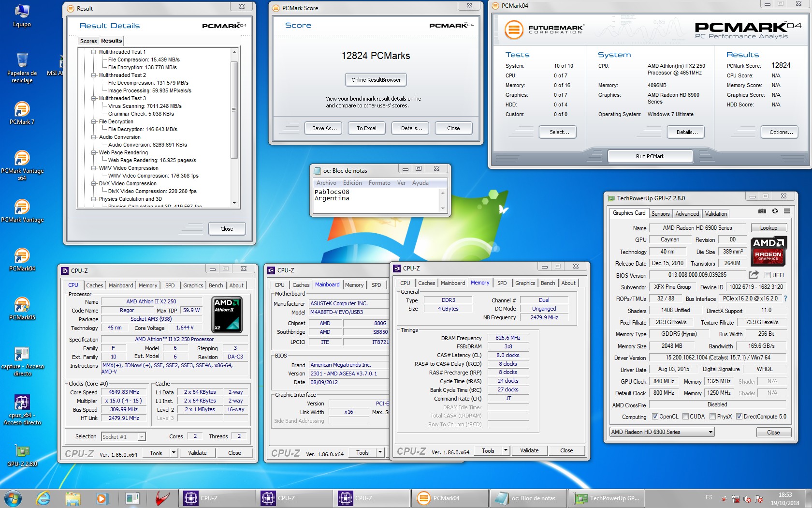
Task: Open the PCMark Vantage x64 shortcut
Action: pos(22,165)
